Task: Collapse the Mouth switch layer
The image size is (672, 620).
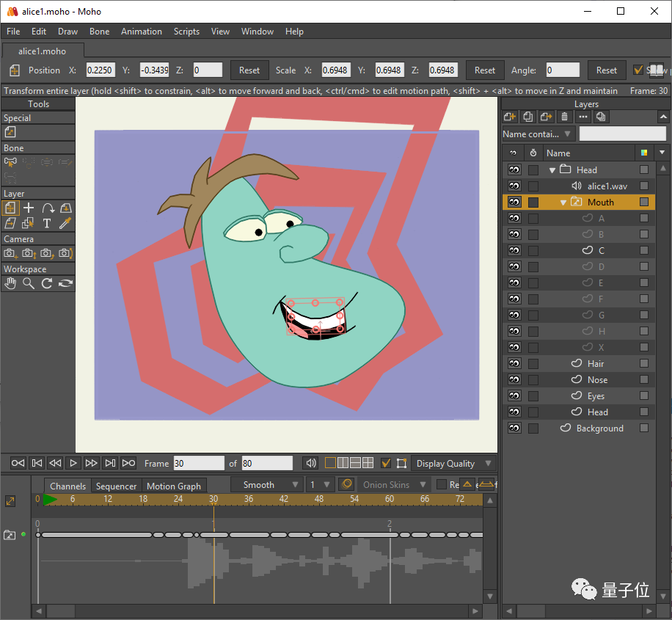Action: point(563,203)
